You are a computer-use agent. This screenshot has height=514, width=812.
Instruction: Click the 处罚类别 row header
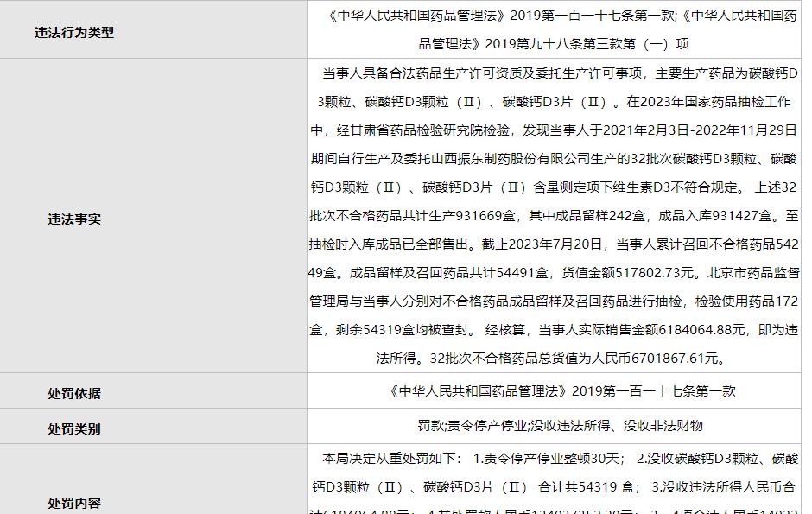73,428
